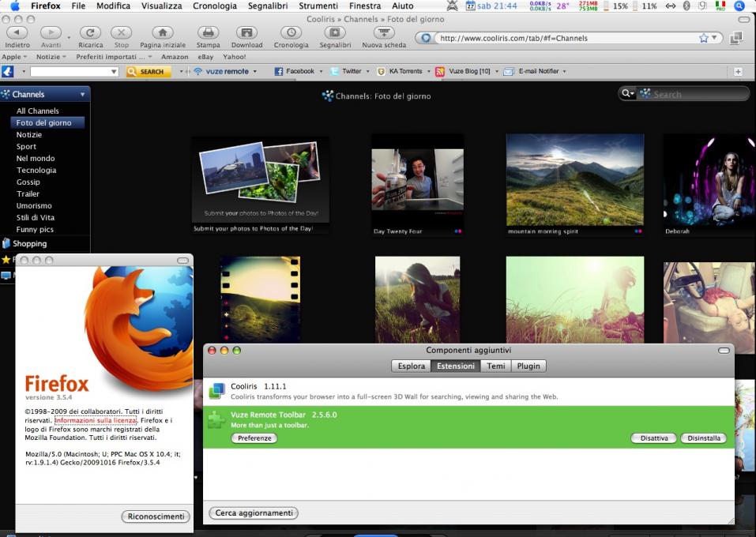Viewport: 756px width, 537px height.
Task: Open the calendar date menu bar icon
Action: tap(471, 6)
